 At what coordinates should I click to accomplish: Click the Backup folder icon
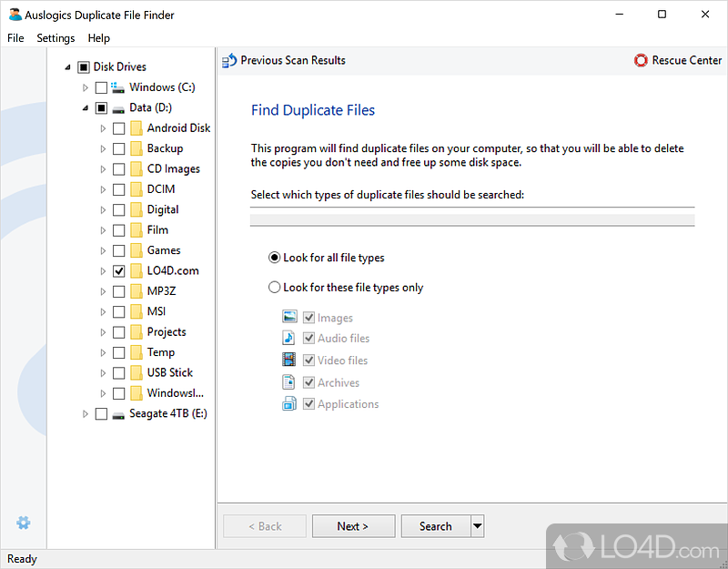[x=136, y=148]
